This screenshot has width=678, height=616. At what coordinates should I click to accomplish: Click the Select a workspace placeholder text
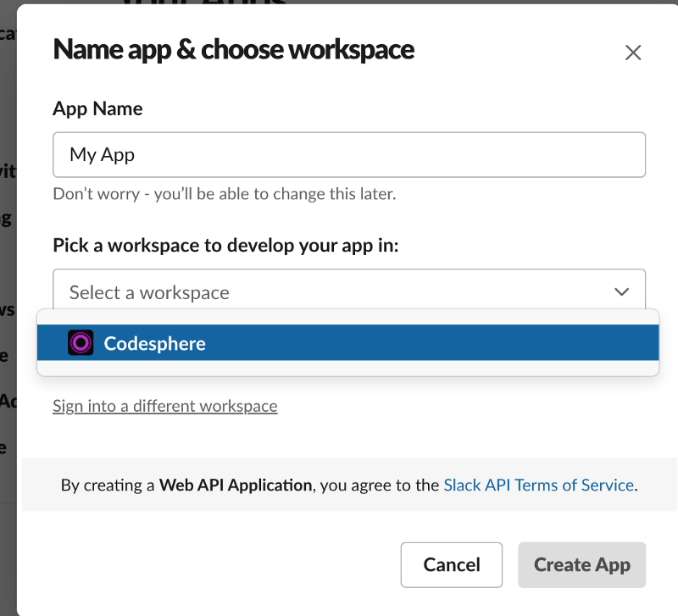tap(149, 292)
